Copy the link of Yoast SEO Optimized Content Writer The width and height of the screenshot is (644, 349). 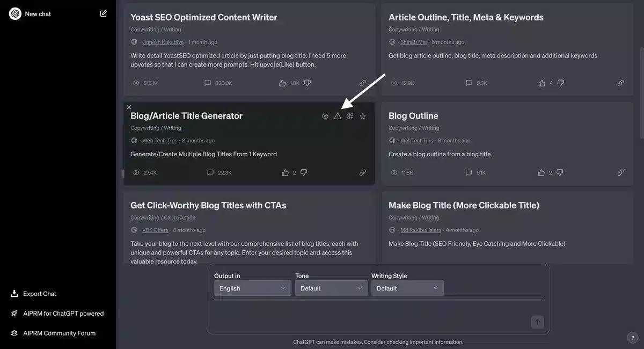[363, 83]
